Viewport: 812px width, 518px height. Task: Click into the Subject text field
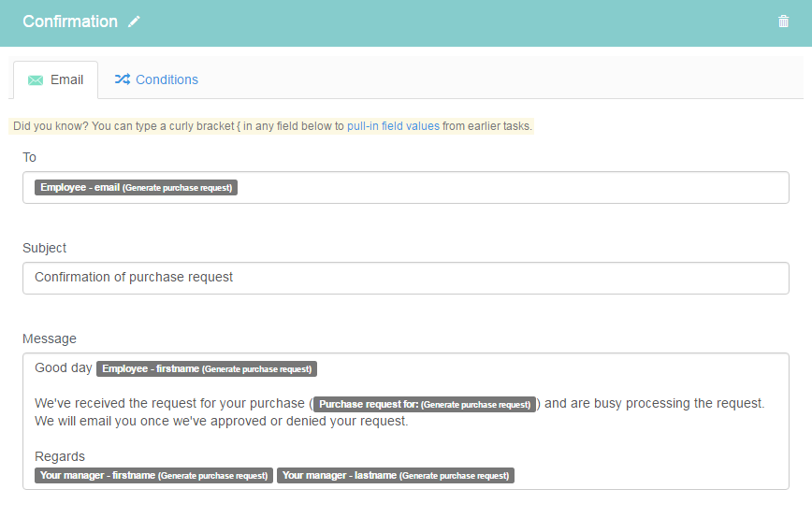pyautogui.click(x=405, y=278)
